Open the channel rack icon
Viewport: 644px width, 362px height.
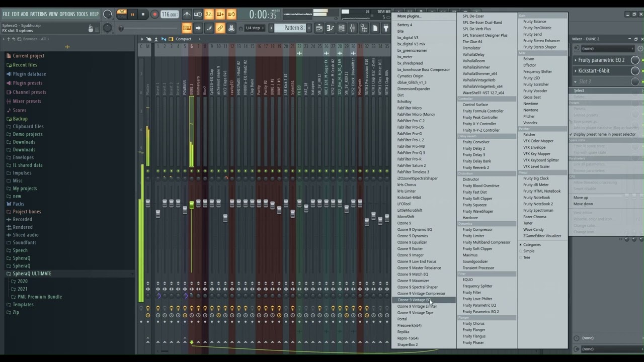pyautogui.click(x=341, y=28)
